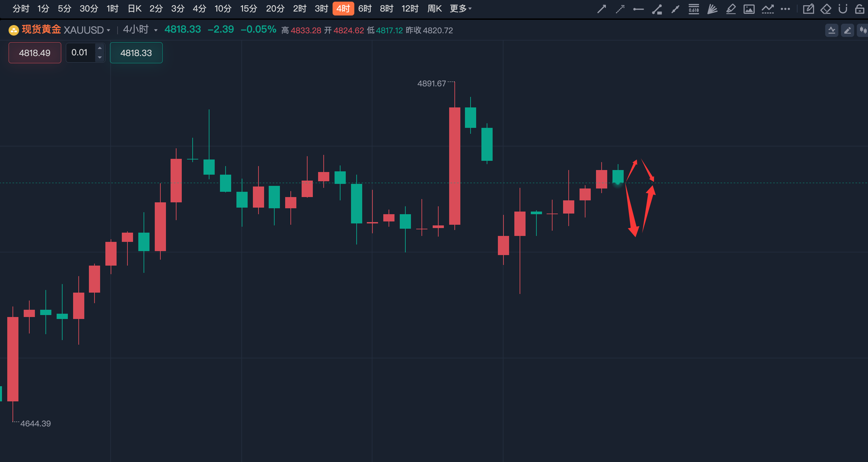Toggle the drawing lock icon
This screenshot has width=868, height=462.
click(x=859, y=9)
